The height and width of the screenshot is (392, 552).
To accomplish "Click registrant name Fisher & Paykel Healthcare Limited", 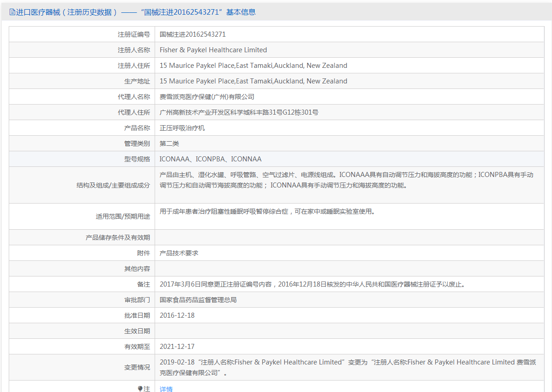I will [213, 50].
